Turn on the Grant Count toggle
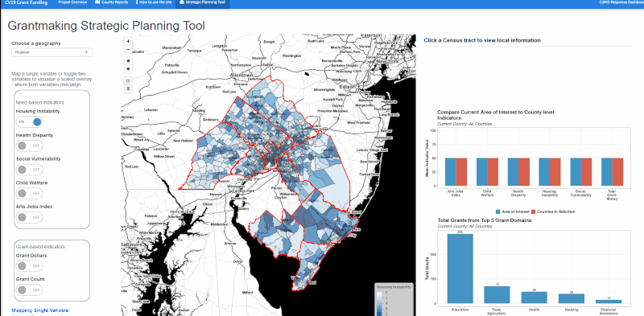The width and height of the screenshot is (644, 316). click(x=29, y=289)
